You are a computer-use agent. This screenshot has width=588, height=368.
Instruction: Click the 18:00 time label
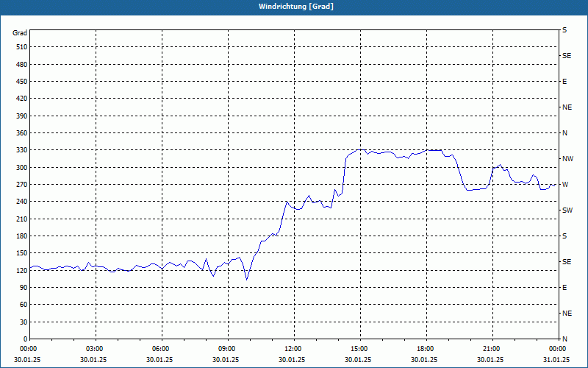click(424, 349)
